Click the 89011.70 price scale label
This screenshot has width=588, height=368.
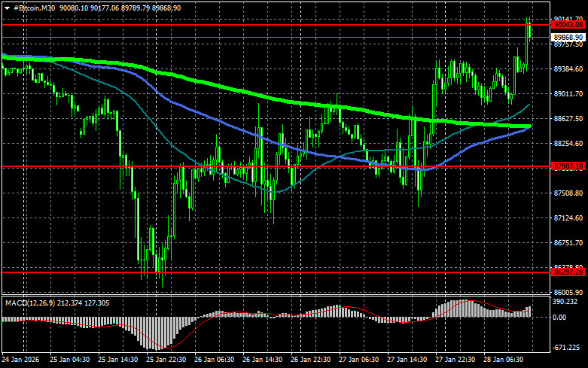point(566,94)
